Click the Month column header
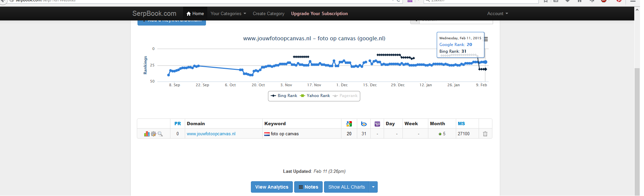 (x=437, y=124)
